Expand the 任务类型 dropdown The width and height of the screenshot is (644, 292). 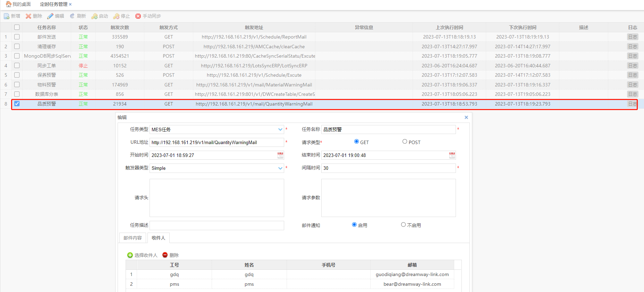coord(280,130)
